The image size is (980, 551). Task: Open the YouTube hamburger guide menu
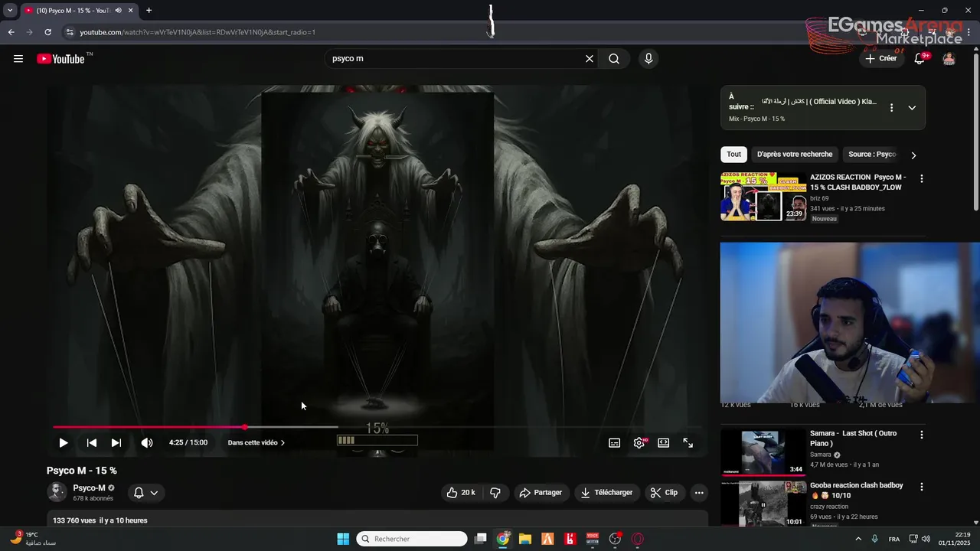click(x=18, y=59)
